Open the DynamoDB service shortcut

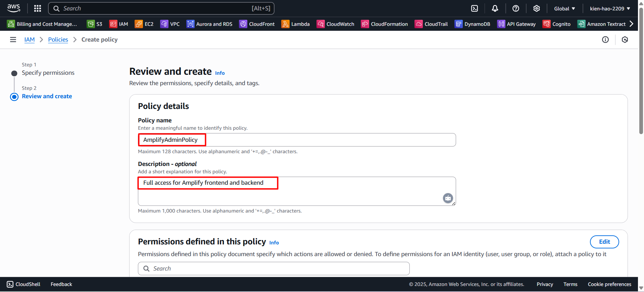[x=473, y=24]
